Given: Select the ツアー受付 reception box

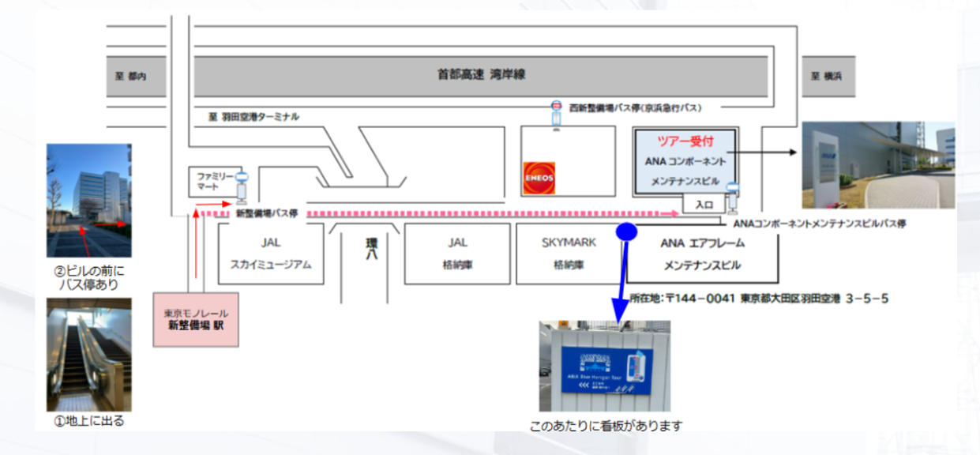Looking at the screenshot, I should (685, 143).
